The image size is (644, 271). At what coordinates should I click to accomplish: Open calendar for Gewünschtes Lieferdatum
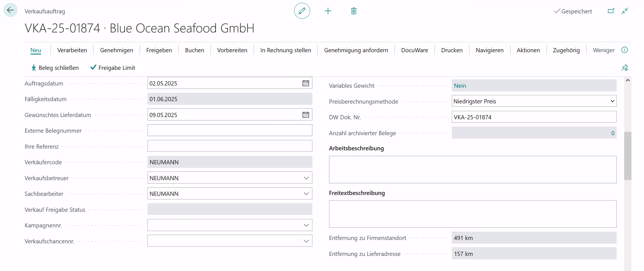[306, 115]
